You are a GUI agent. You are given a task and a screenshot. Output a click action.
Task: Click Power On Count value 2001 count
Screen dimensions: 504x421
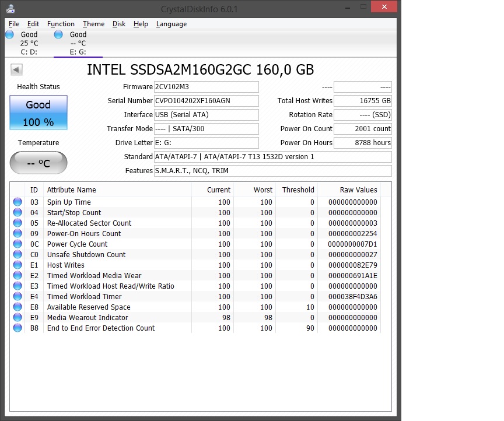pyautogui.click(x=363, y=128)
